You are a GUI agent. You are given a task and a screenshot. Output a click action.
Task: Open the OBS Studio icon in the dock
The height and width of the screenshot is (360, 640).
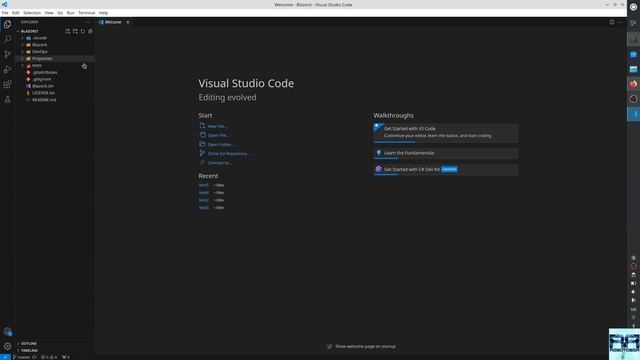633,99
